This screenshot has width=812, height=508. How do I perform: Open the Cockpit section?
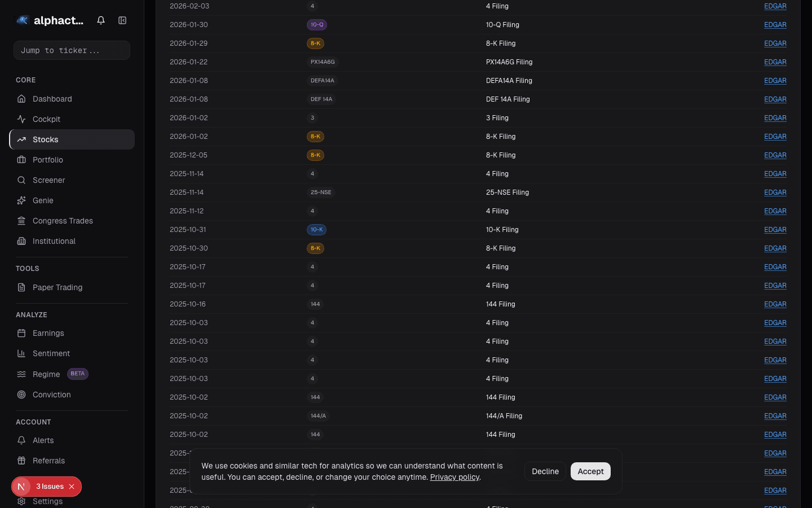pyautogui.click(x=46, y=119)
